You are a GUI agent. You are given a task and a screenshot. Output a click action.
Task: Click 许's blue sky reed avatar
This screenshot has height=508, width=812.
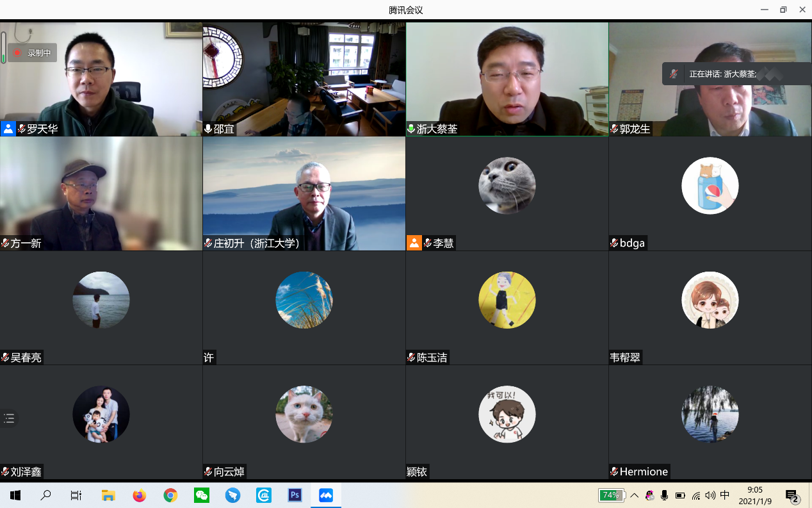[x=304, y=300]
